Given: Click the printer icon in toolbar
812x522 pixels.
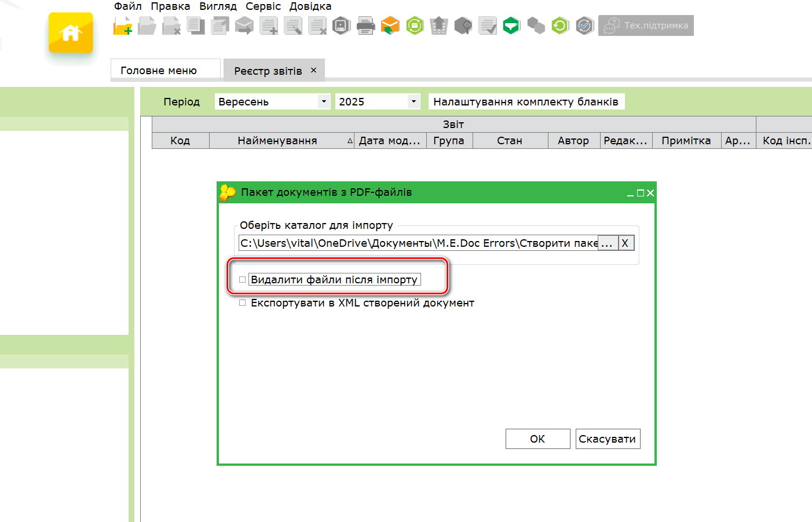Looking at the screenshot, I should pyautogui.click(x=365, y=26).
